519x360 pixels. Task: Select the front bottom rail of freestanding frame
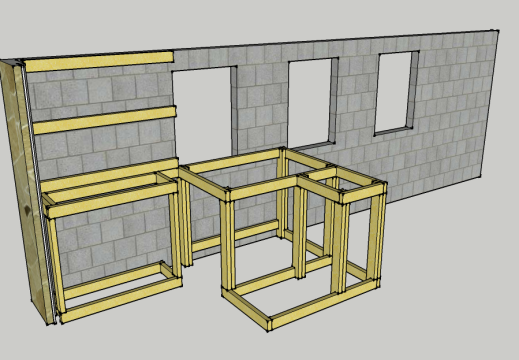(x=324, y=304)
